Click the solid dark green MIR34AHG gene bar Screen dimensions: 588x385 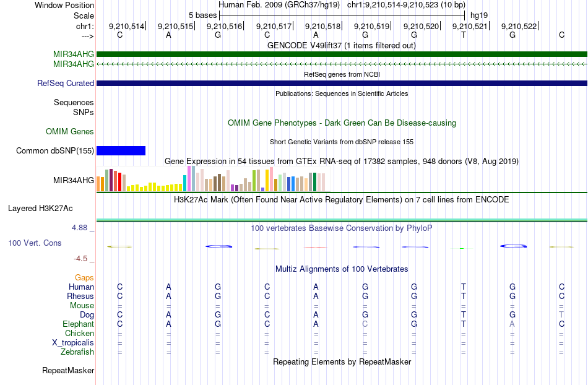pos(342,54)
